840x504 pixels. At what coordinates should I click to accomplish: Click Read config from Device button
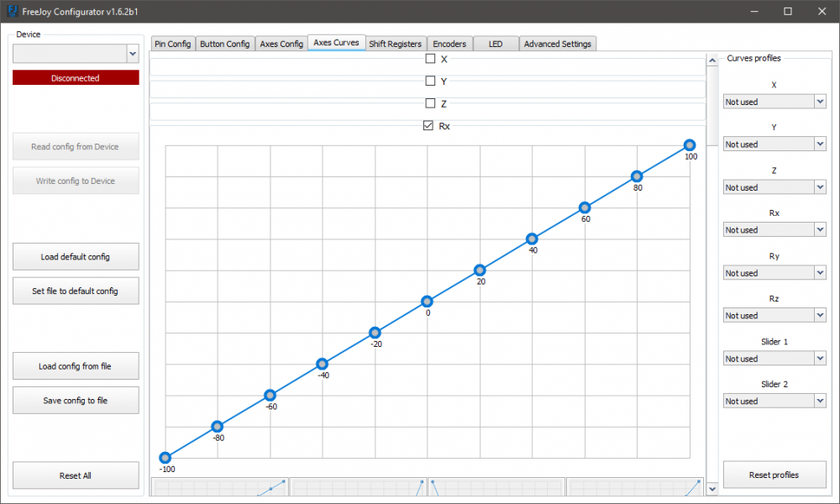(x=76, y=146)
